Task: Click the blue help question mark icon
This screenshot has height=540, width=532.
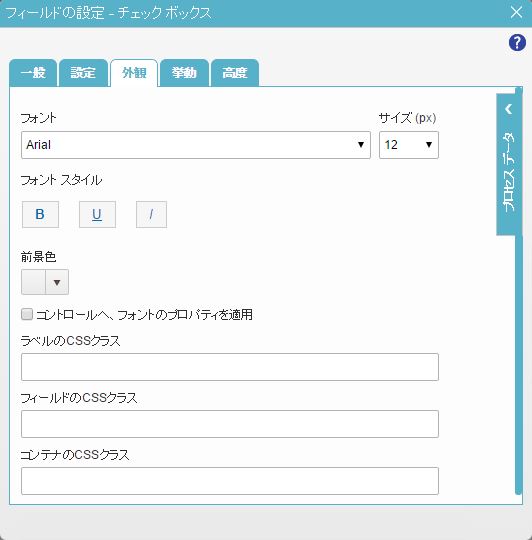Action: click(517, 43)
